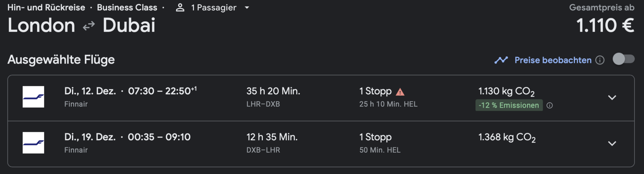Open the 1 Passagier dropdown arrow
Screen dimensions: 644x174
pyautogui.click(x=247, y=8)
